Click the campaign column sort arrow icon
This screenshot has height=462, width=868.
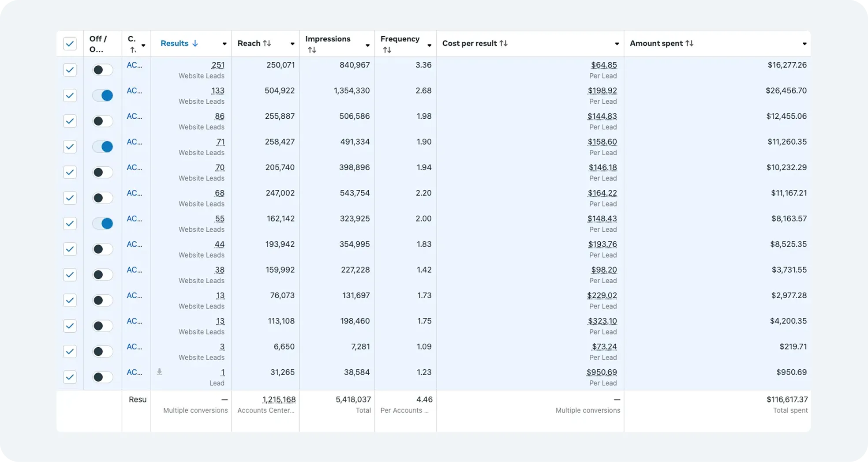pos(133,50)
